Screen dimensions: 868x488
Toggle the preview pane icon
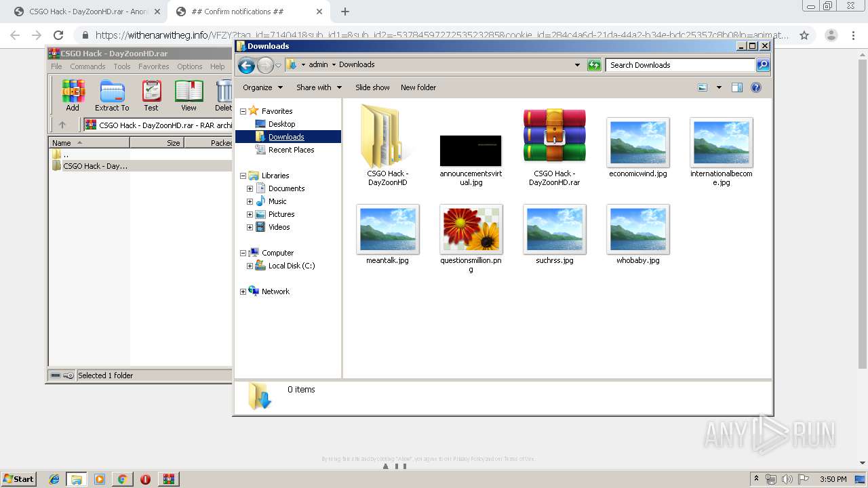[x=737, y=87]
